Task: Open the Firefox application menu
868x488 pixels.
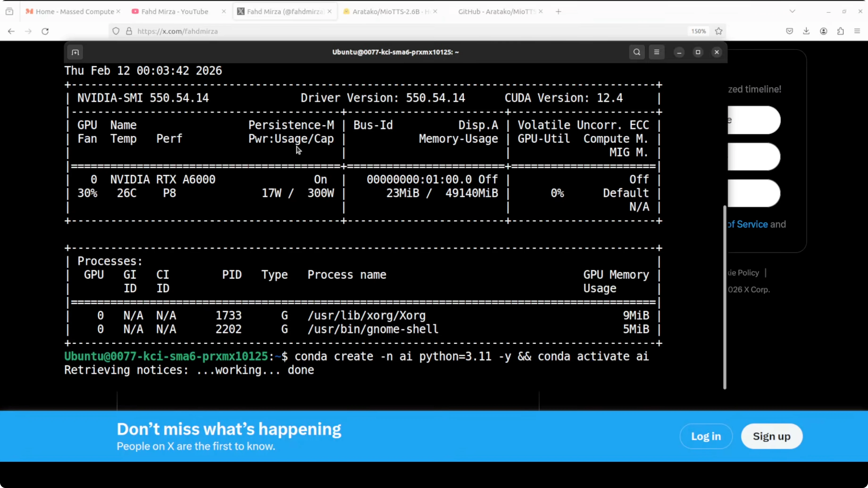Action: point(857,31)
